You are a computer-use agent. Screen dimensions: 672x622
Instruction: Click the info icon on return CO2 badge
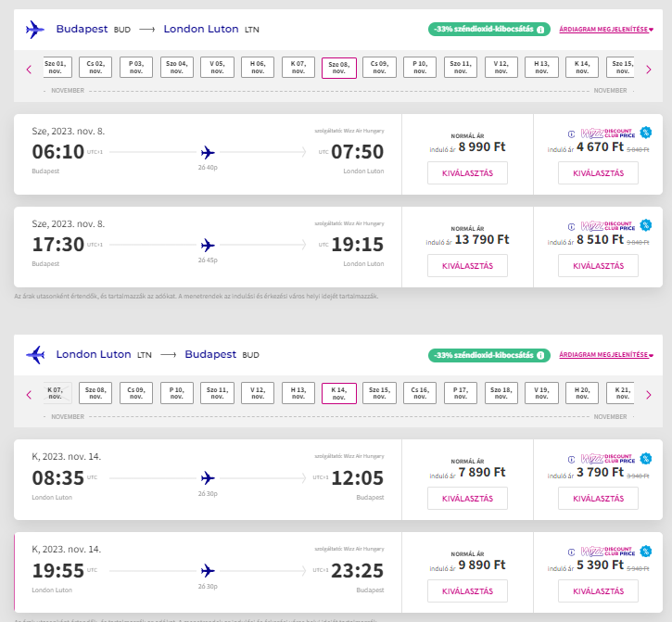pos(540,355)
